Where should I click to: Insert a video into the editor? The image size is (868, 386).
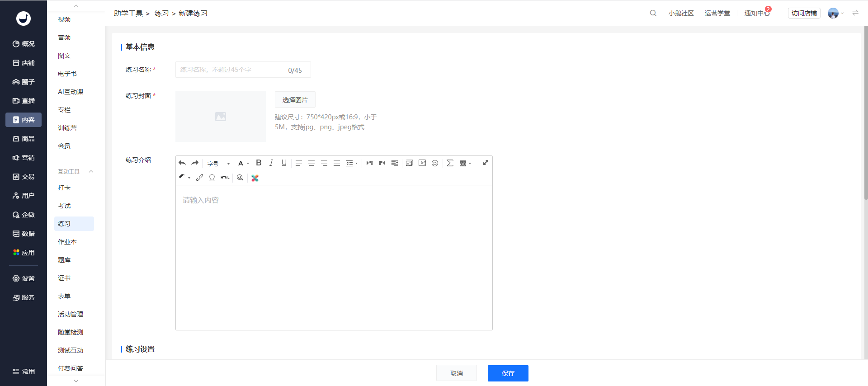click(x=422, y=163)
